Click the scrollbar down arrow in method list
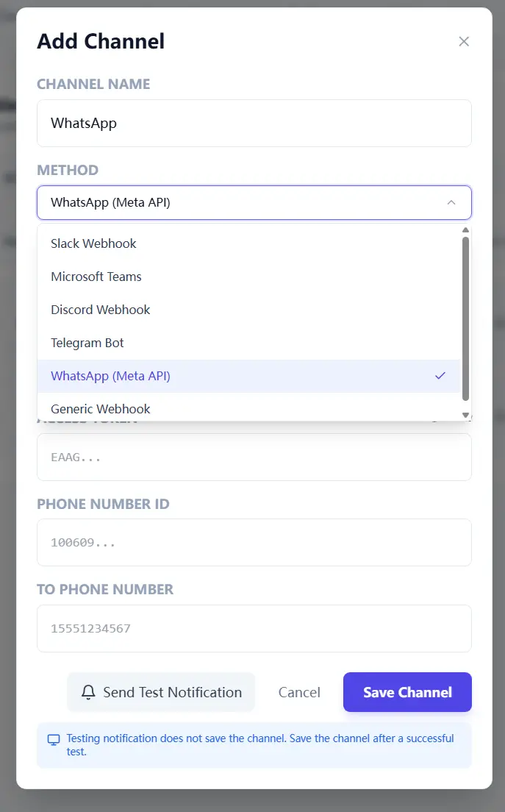Image resolution: width=505 pixels, height=812 pixels. pos(466,415)
